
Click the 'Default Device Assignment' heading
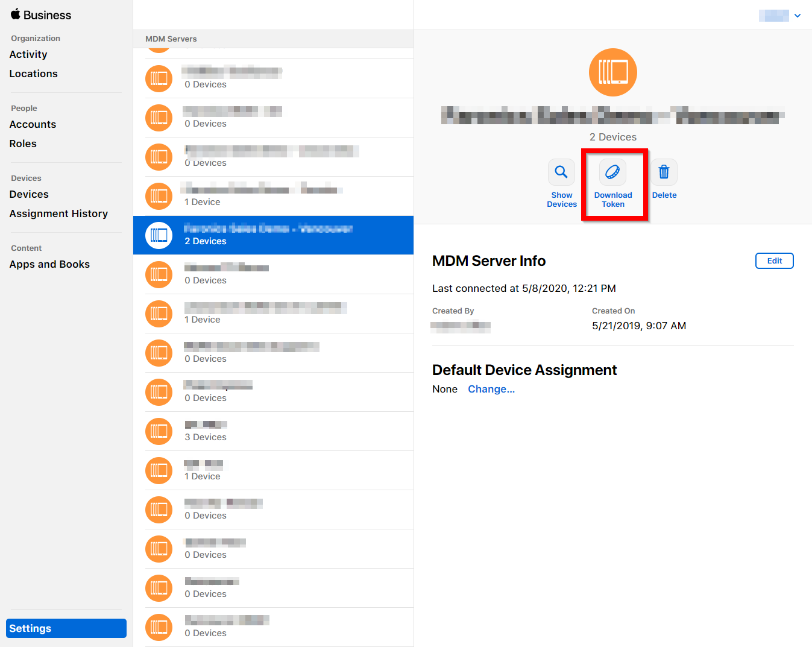coord(524,370)
